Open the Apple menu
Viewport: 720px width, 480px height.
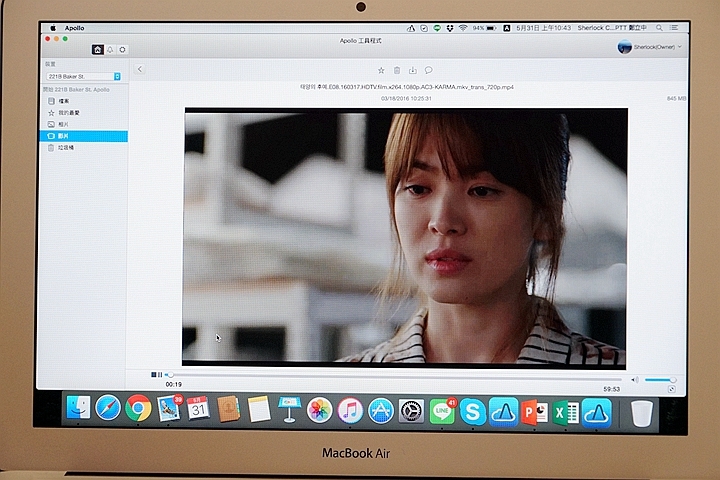click(x=53, y=28)
